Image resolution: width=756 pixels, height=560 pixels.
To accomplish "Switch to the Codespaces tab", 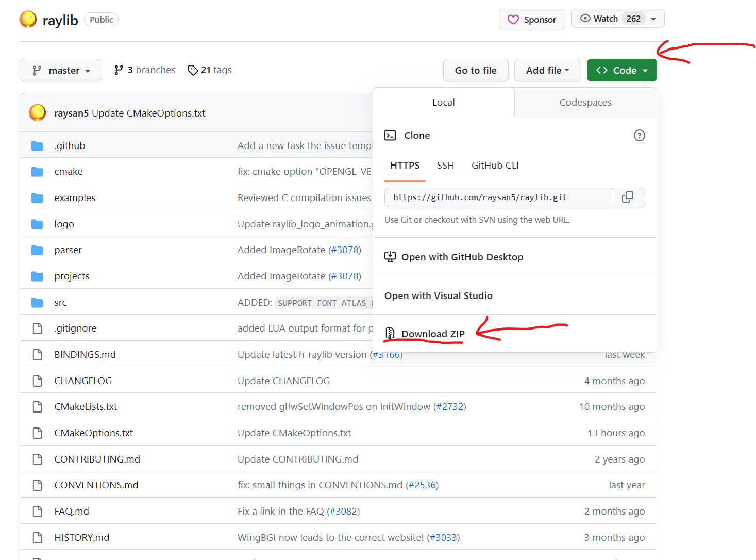I will click(x=585, y=102).
